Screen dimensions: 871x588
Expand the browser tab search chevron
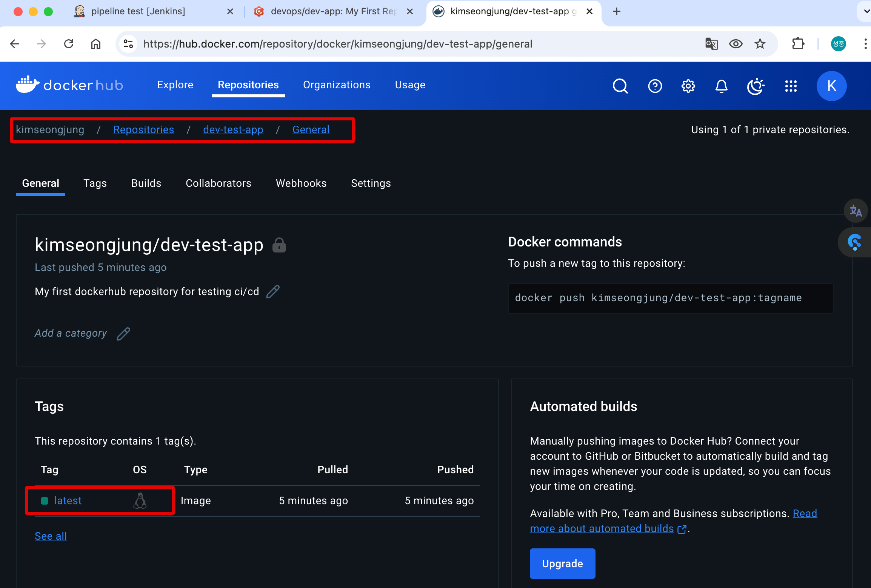coord(866,11)
